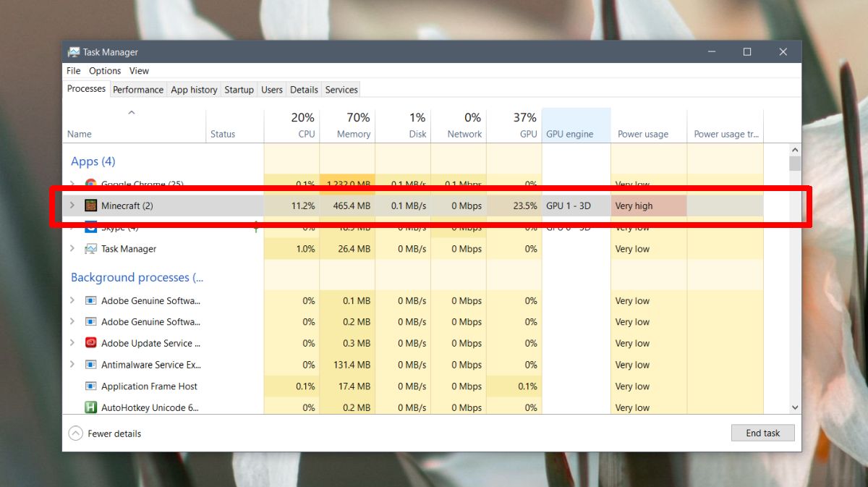Viewport: 868px width, 487px height.
Task: Click the Skype process icon
Action: [x=90, y=226]
